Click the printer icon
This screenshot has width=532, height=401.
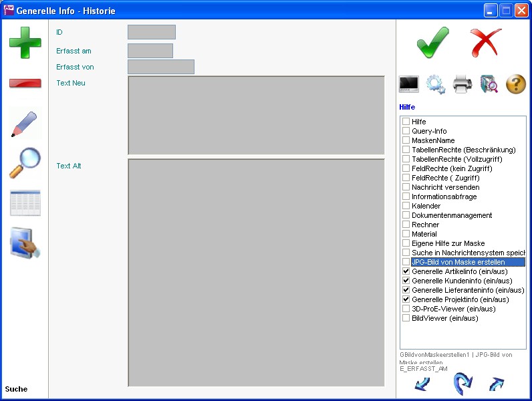coord(463,84)
